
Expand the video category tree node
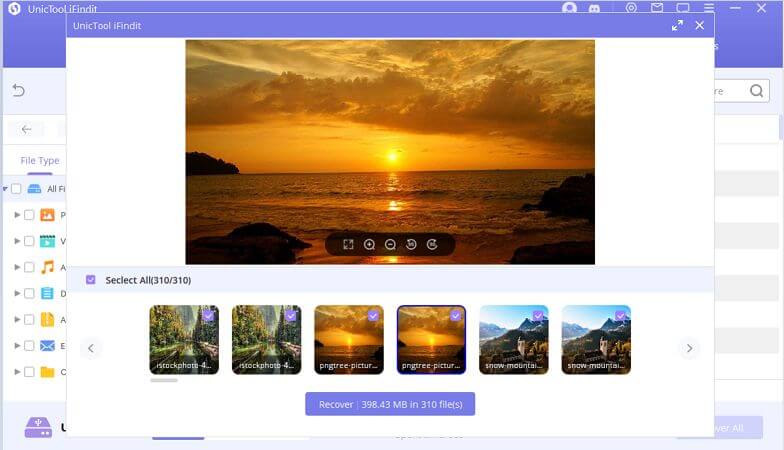pyautogui.click(x=17, y=241)
